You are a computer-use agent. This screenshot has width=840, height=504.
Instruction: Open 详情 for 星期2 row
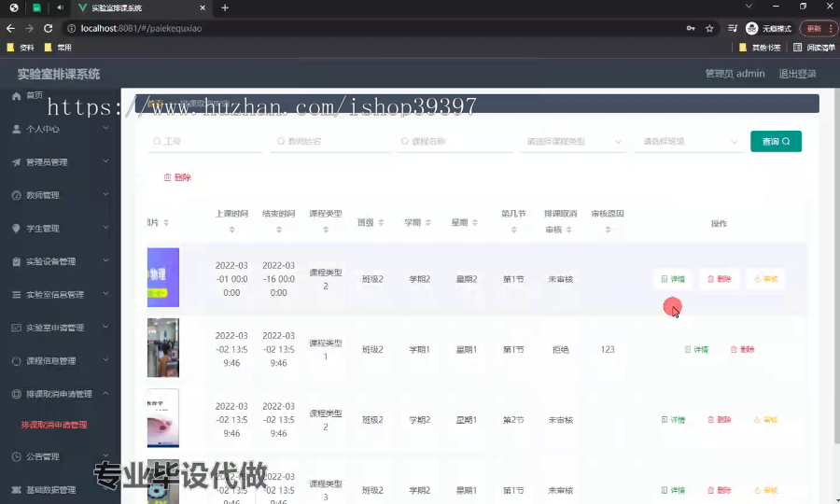(x=673, y=279)
